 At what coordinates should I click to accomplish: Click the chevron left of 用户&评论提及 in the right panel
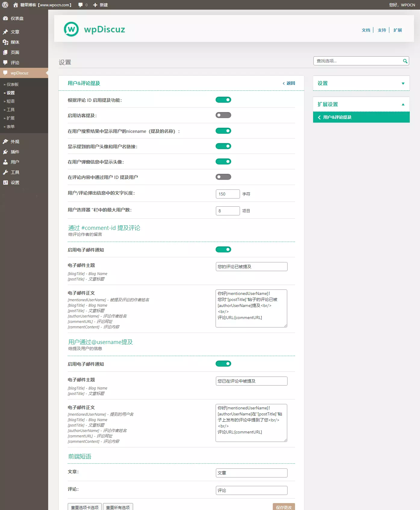(319, 117)
